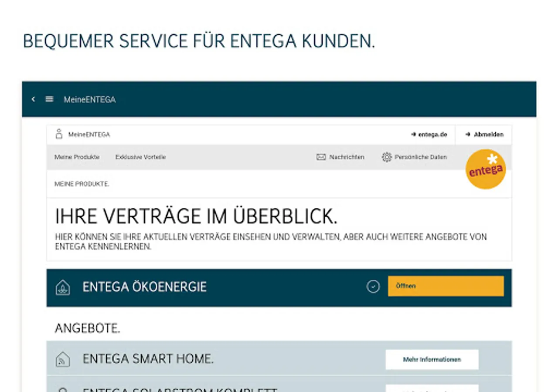Click the ENTEGA ÖKOENERGIE heading
The width and height of the screenshot is (558, 392).
click(144, 287)
